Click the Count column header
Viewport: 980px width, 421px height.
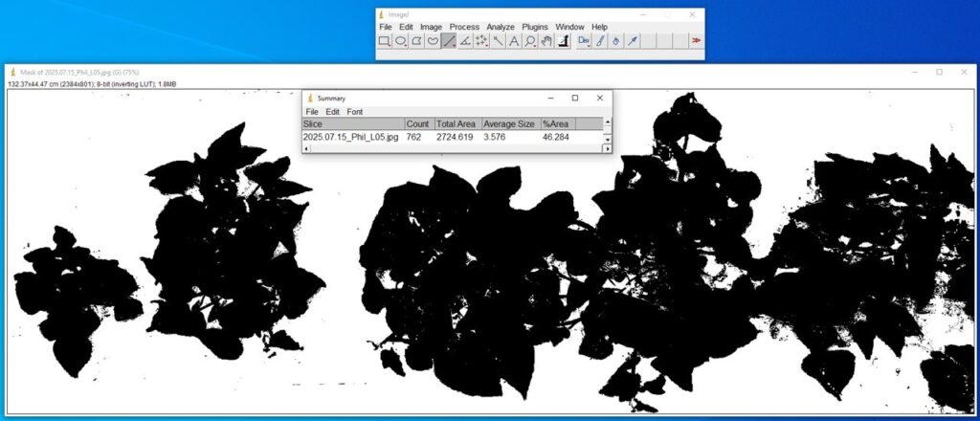coord(419,123)
